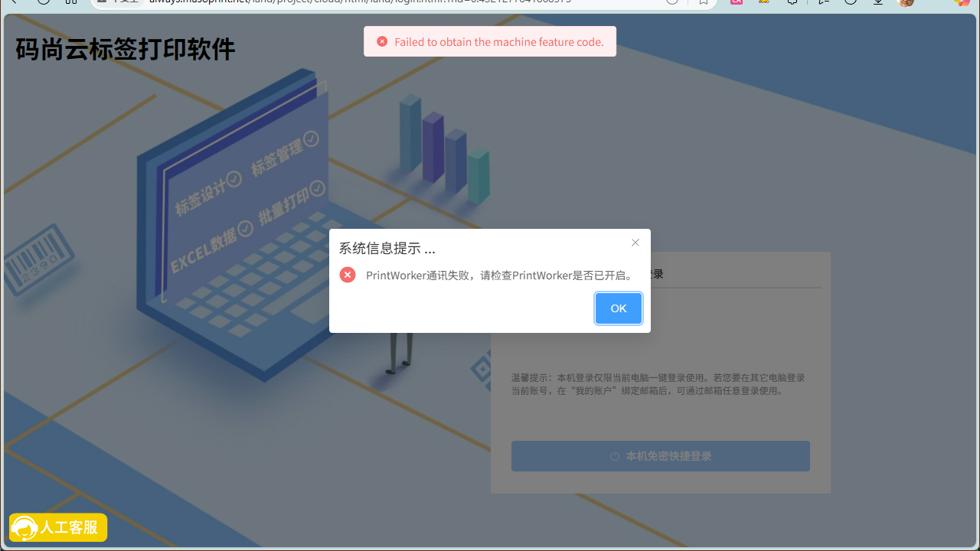The height and width of the screenshot is (551, 980).
Task: Click the PrintWorker通讯失败 message text
Action: [x=501, y=275]
